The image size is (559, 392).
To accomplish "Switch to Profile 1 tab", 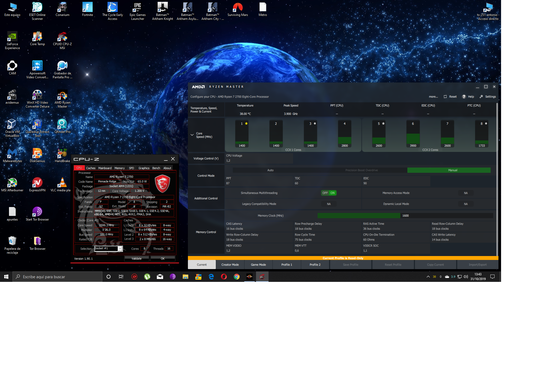I will pos(287,265).
